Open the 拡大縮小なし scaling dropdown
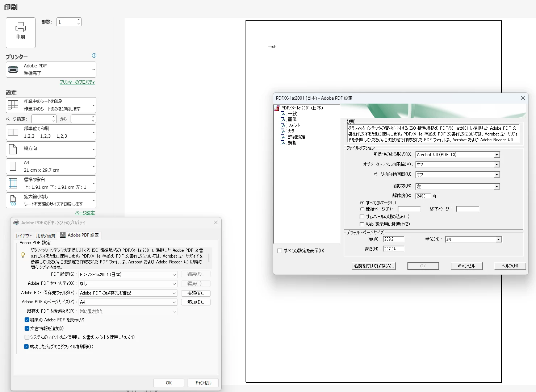The height and width of the screenshot is (392, 536). click(51, 200)
